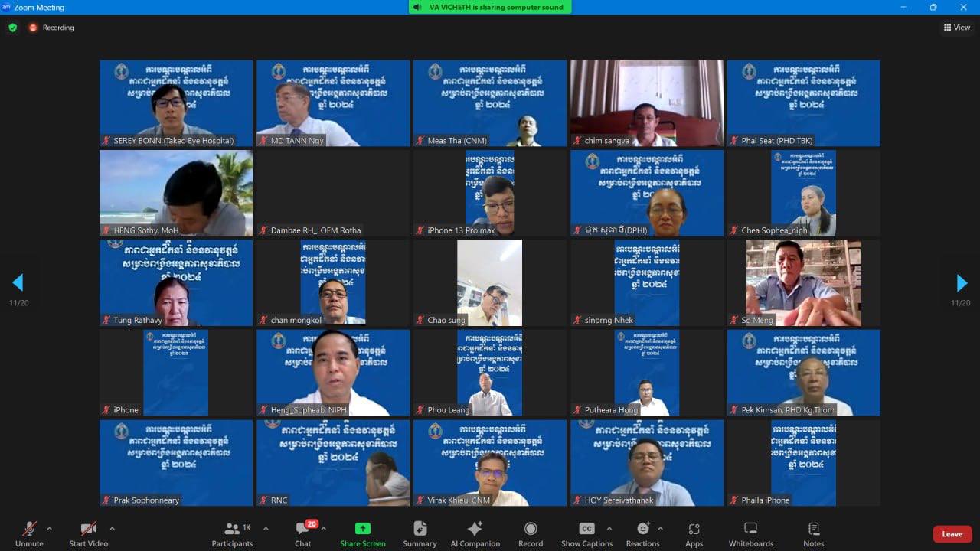The height and width of the screenshot is (551, 980).
Task: Select Heng_Sopheab, NIPH video tile
Action: (333, 373)
